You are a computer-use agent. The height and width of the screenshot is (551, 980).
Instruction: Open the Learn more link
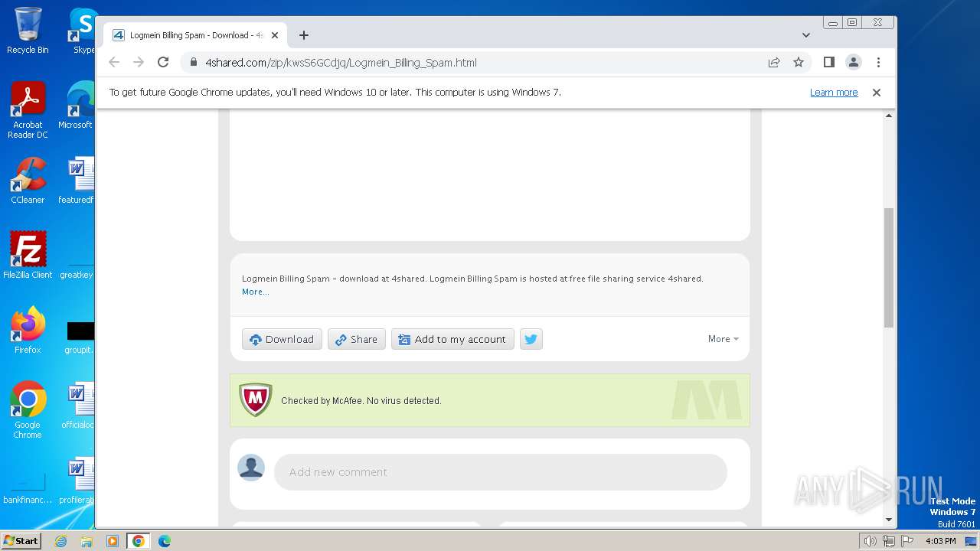click(x=834, y=93)
